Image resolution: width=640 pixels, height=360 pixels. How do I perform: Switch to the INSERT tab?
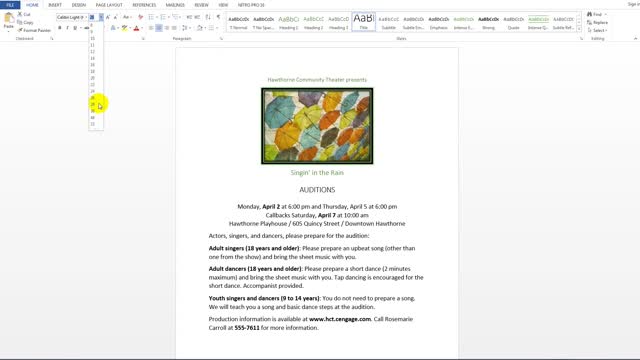pyautogui.click(x=55, y=5)
